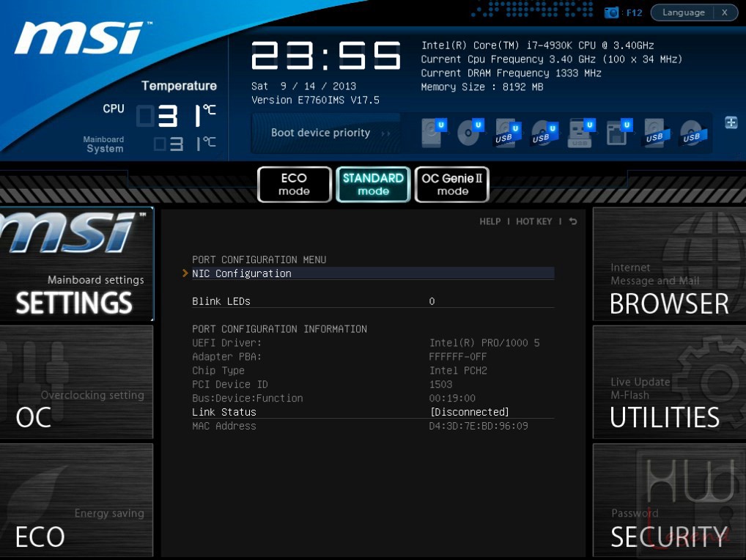Screen dimensions: 746x560
Task: Click the F12 screenshot camera icon
Action: pos(611,13)
